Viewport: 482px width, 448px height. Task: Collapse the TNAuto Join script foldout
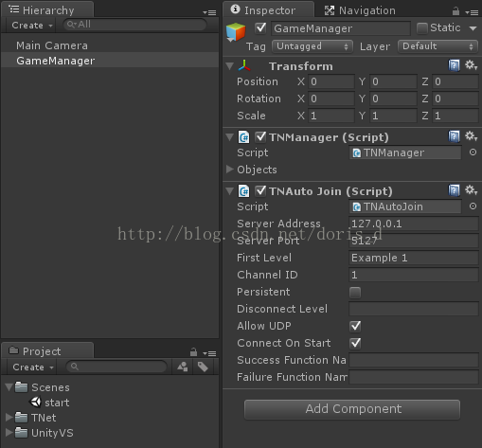tap(230, 191)
